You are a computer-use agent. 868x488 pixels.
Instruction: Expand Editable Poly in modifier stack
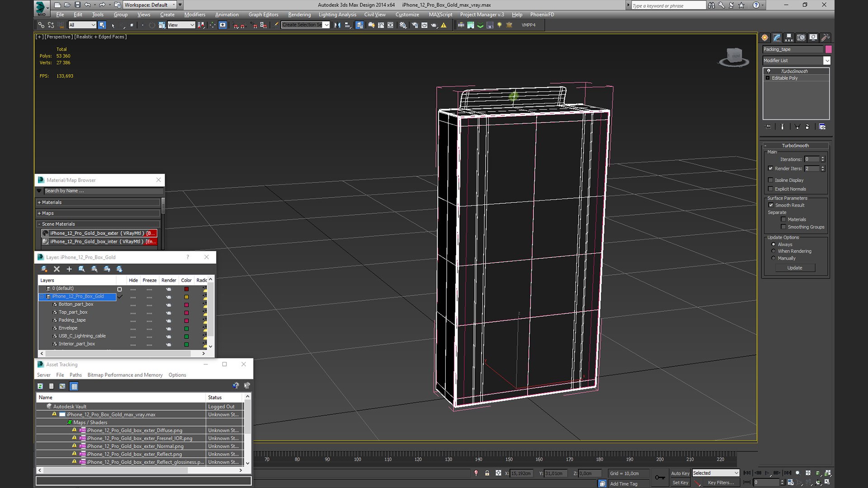click(x=768, y=78)
